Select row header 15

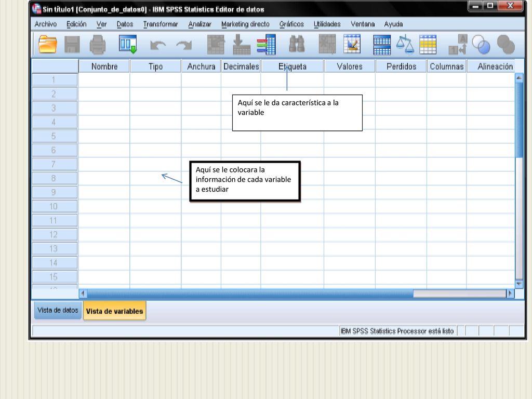pos(54,277)
